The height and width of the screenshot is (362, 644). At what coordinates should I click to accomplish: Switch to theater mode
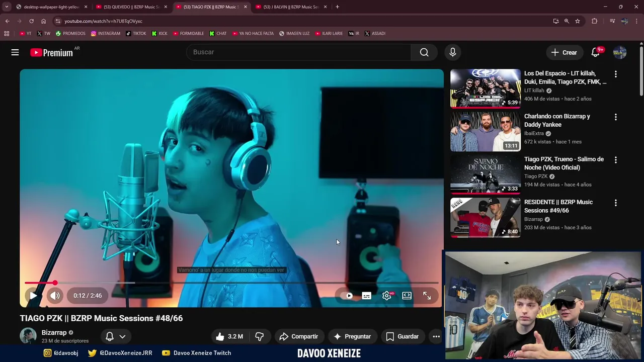[407, 296]
